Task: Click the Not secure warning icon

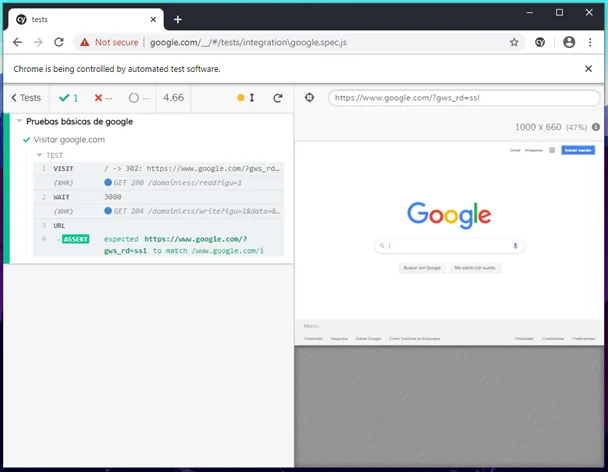Action: tap(85, 42)
